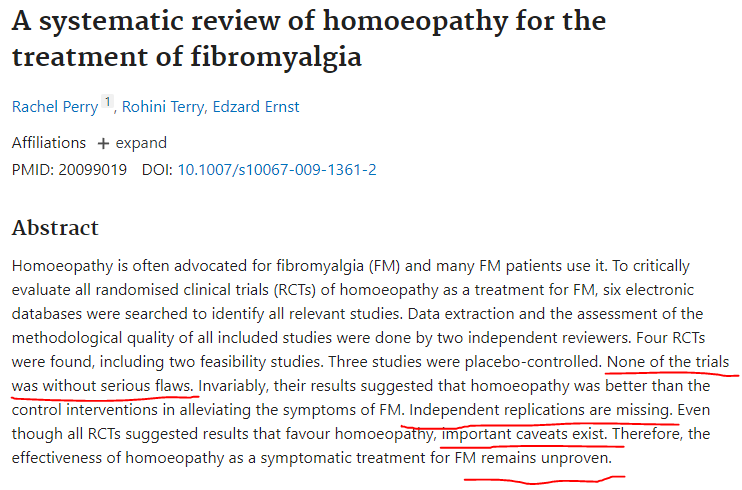Viewport: 742px width, 490px height.
Task: Click the underlined phrase "None of the trials"
Action: pos(668,362)
